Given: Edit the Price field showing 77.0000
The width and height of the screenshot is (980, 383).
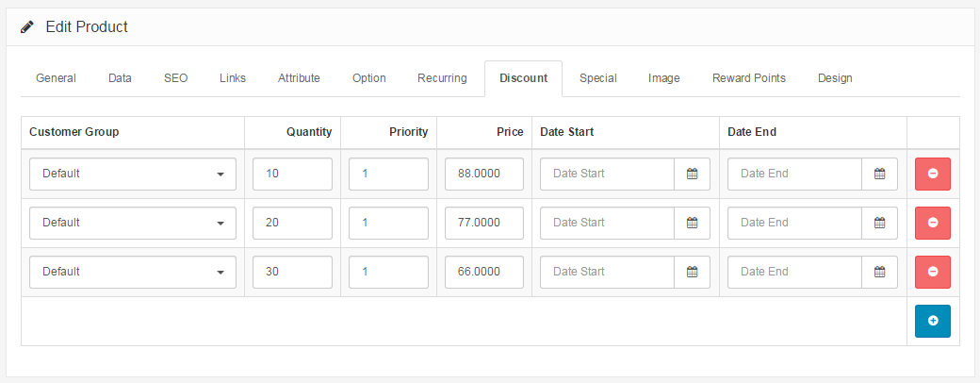Looking at the screenshot, I should click(x=484, y=223).
